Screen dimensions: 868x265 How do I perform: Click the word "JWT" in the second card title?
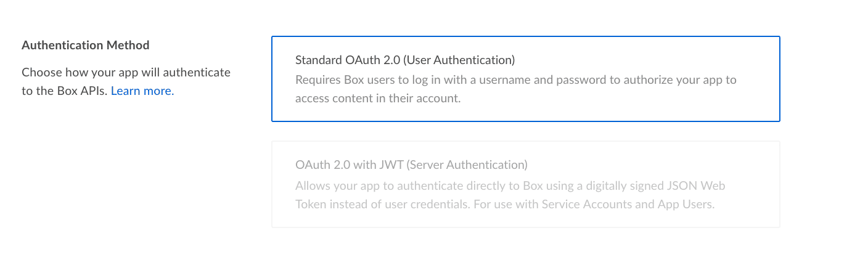point(393,165)
